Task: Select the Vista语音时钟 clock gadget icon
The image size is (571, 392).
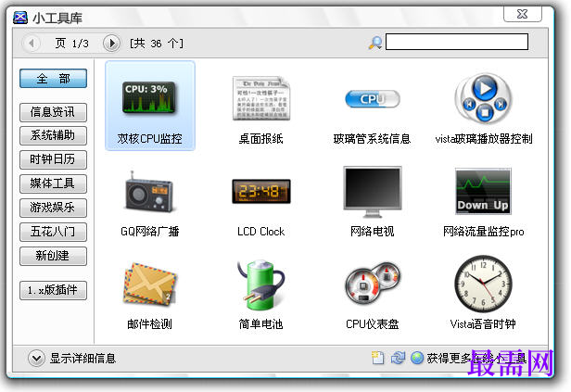Action: (483, 284)
